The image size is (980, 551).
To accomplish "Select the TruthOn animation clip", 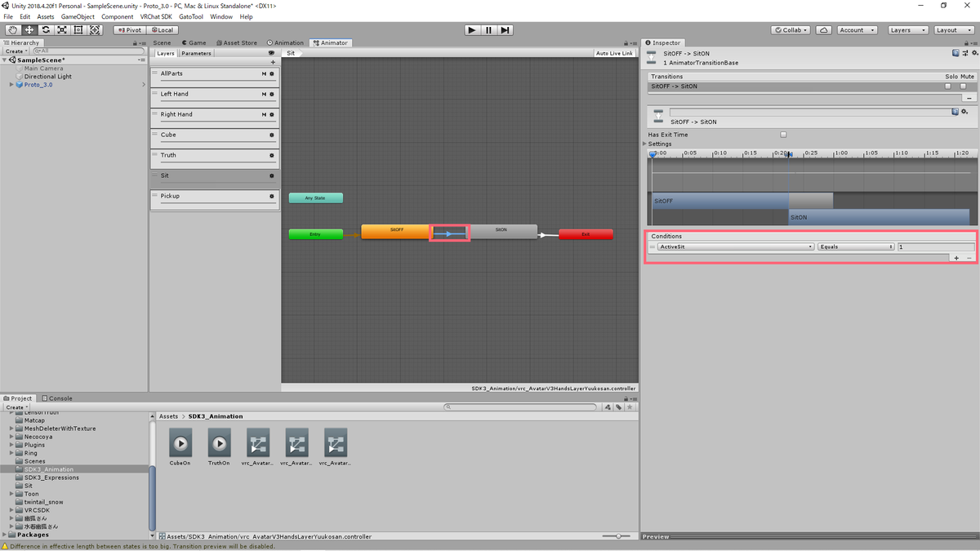I will 219,447.
